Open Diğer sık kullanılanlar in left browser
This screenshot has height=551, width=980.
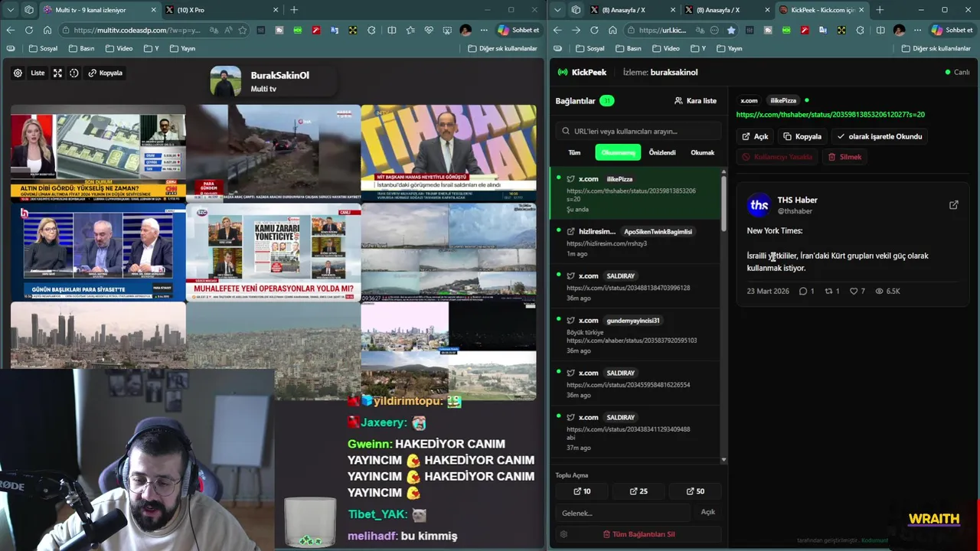(x=502, y=48)
